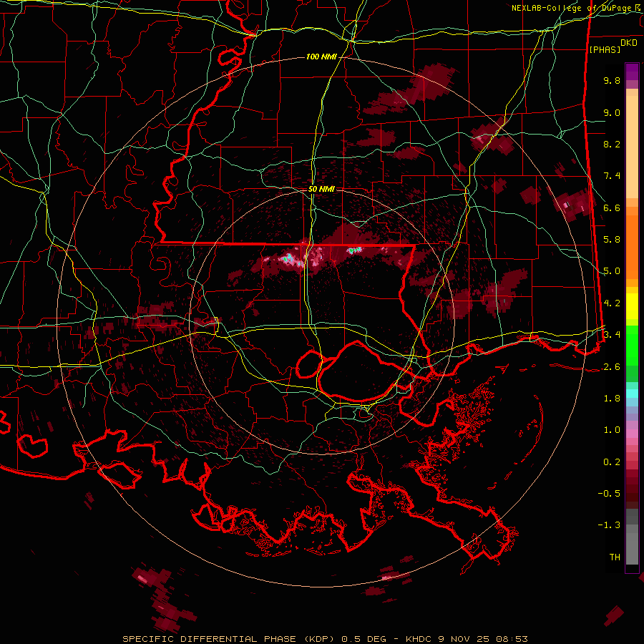Click the 5.0 scale value
The height and width of the screenshot is (644, 644).
(612, 271)
